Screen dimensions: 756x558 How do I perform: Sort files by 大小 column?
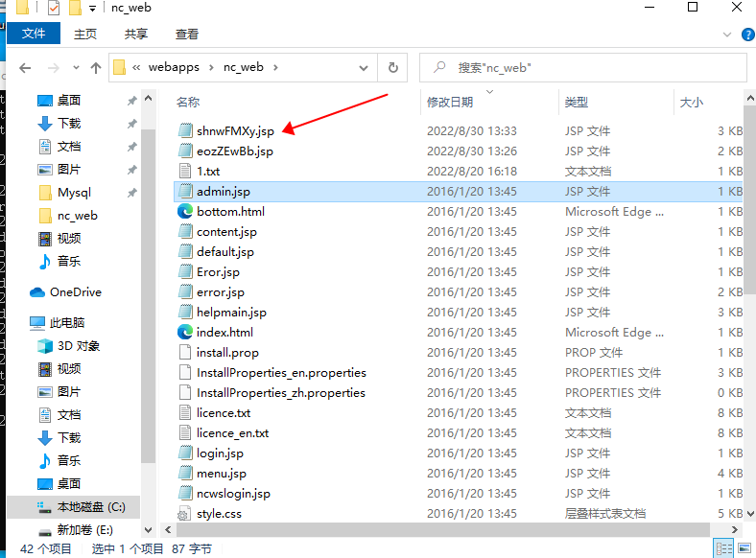(691, 103)
